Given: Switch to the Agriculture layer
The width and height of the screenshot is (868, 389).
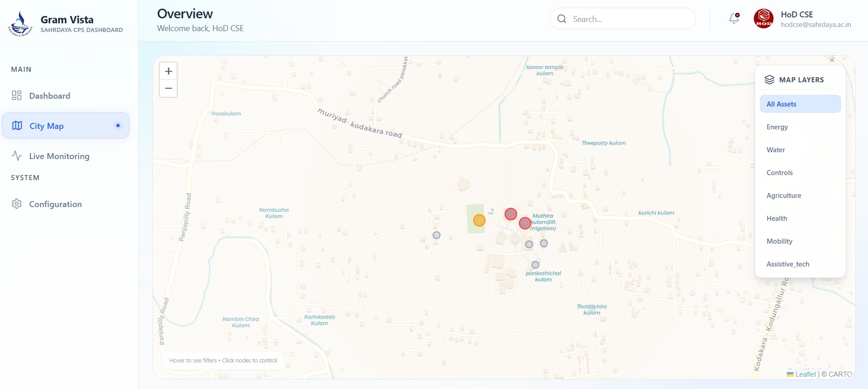Looking at the screenshot, I should 784,195.
